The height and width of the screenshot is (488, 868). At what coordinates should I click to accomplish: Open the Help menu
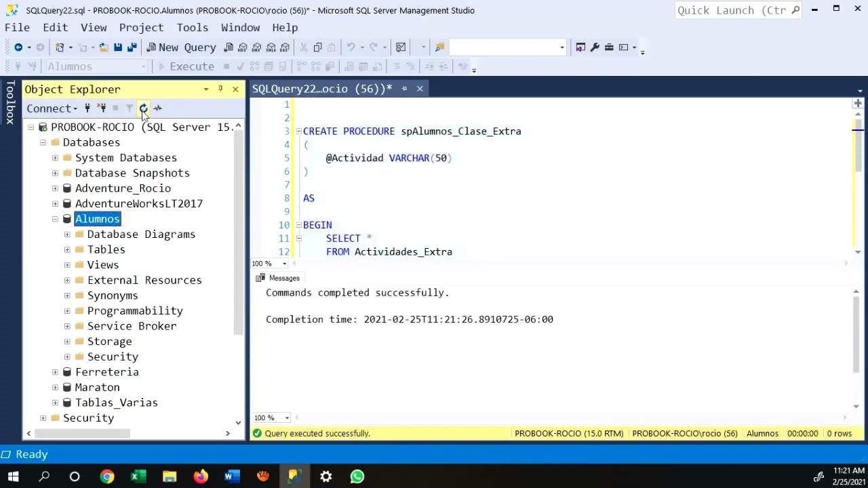click(x=285, y=28)
